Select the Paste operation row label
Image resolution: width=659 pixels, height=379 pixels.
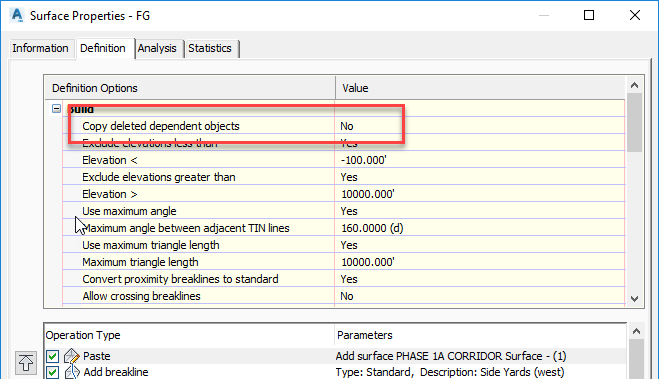(x=97, y=356)
